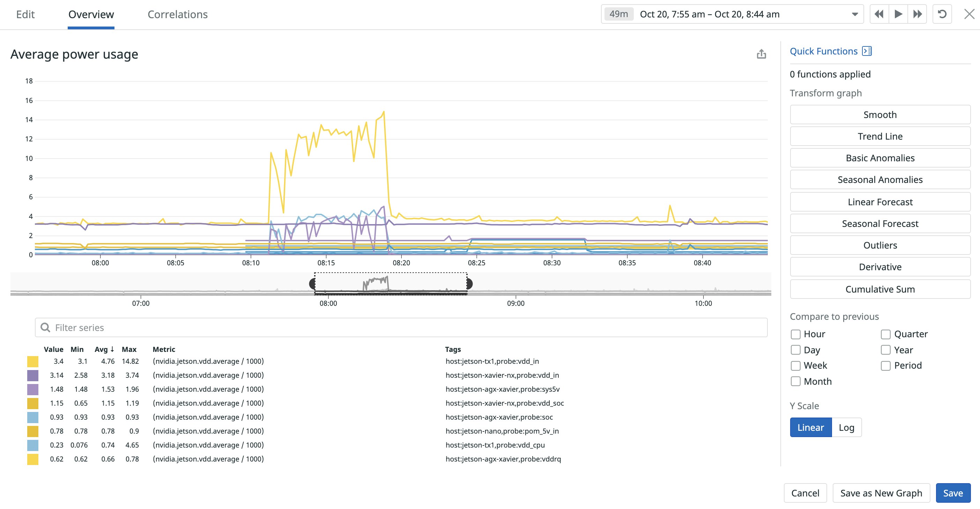The width and height of the screenshot is (980, 509).
Task: Click the yellow swatch for jetson-tx1 vdd_in series
Action: point(33,361)
